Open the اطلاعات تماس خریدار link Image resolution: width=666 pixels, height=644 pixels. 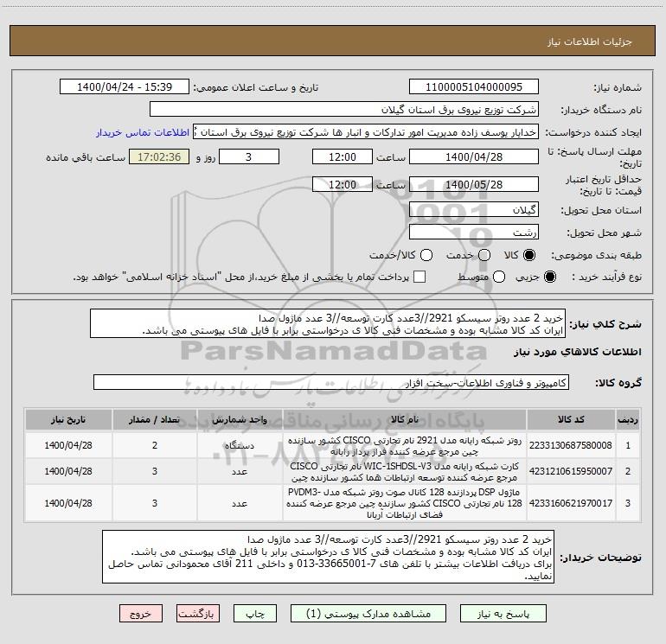click(143, 132)
